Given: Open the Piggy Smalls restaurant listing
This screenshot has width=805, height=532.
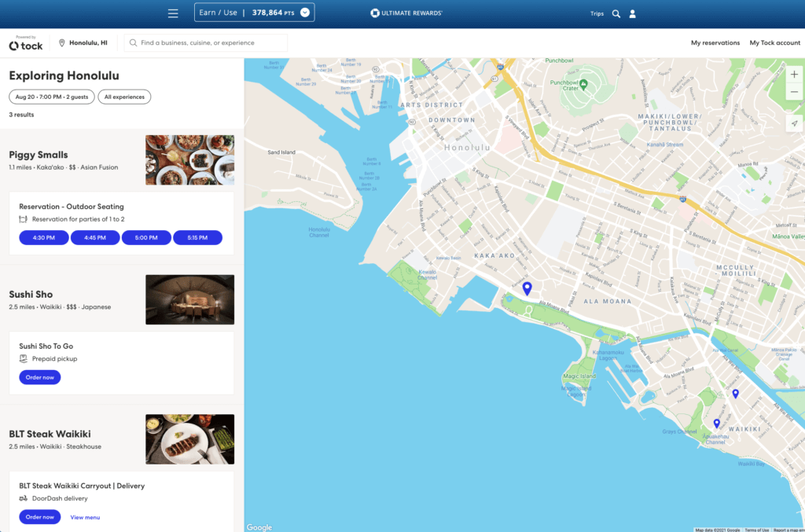Looking at the screenshot, I should [x=39, y=155].
